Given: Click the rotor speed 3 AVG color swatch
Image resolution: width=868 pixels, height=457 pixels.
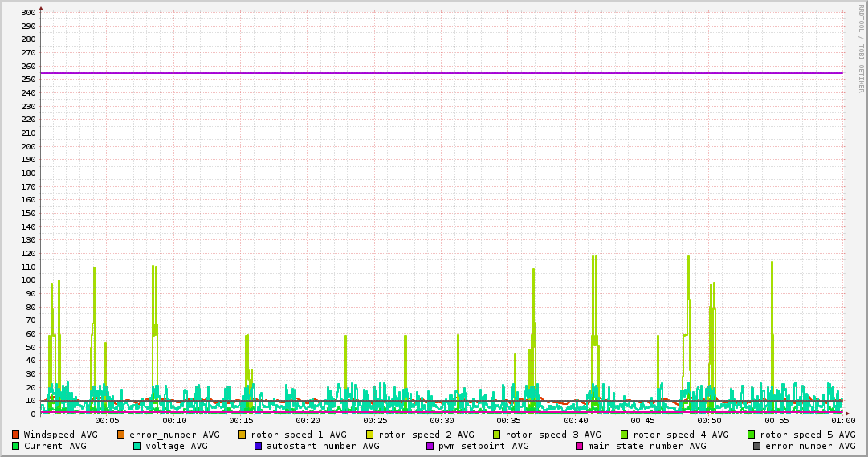Looking at the screenshot, I should (496, 435).
